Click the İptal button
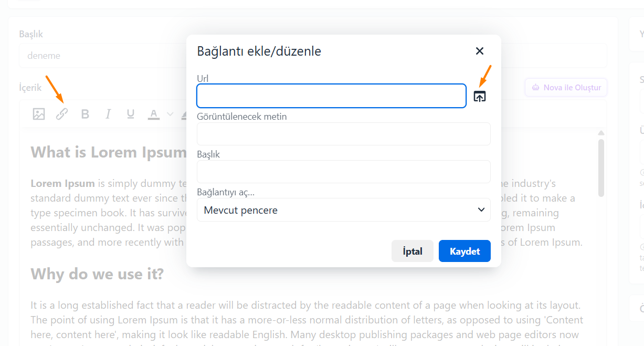Viewport: 644px width, 346px height. coord(413,251)
